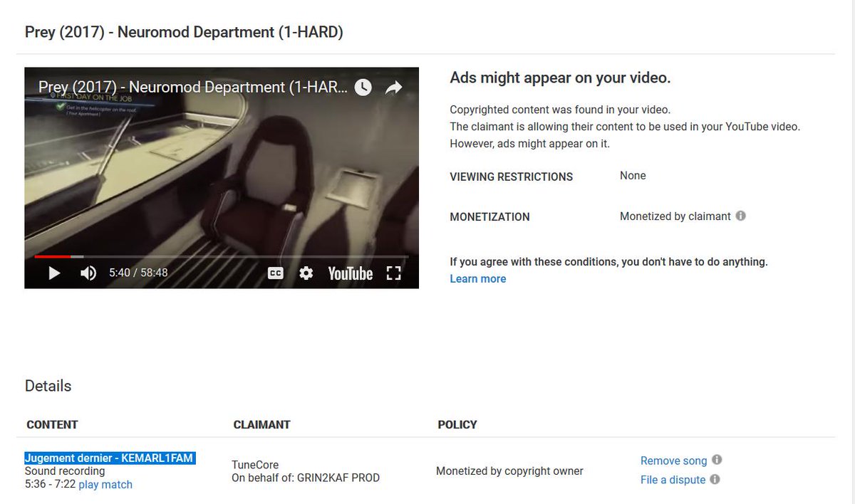Click the Ads might appear on your video heading
The width and height of the screenshot is (855, 504).
[560, 78]
